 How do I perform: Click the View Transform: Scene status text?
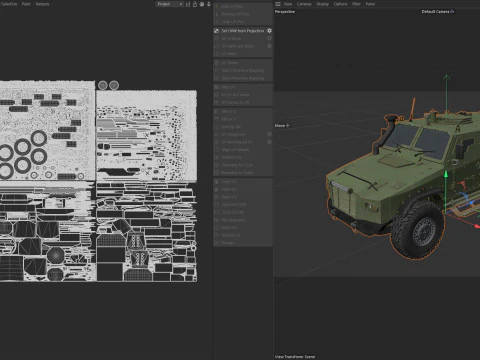295,357
